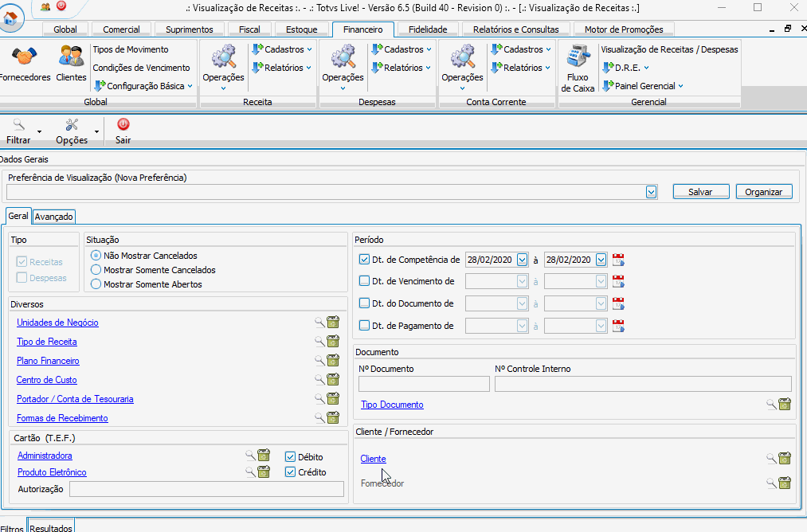Image resolution: width=807 pixels, height=532 pixels.
Task: Uncheck Dt. de Competência de checkbox
Action: point(364,260)
